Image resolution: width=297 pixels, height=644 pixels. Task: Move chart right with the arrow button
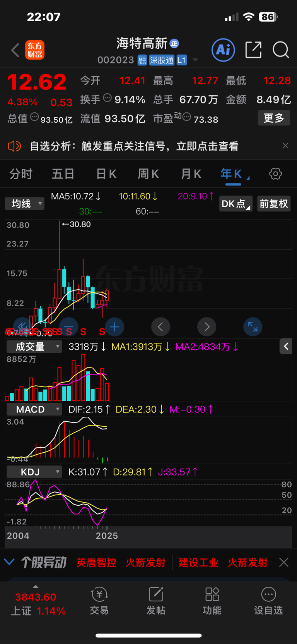pyautogui.click(x=207, y=327)
